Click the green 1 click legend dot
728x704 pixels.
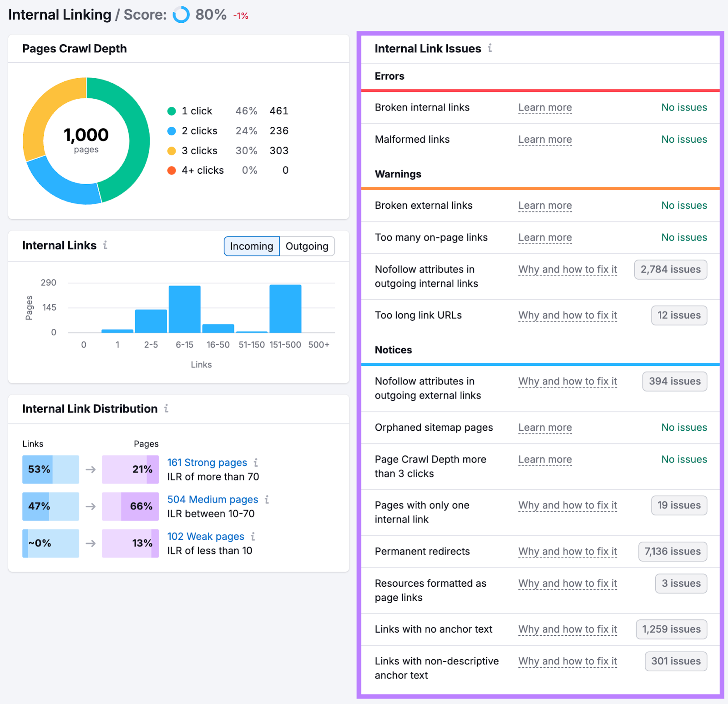coord(172,111)
